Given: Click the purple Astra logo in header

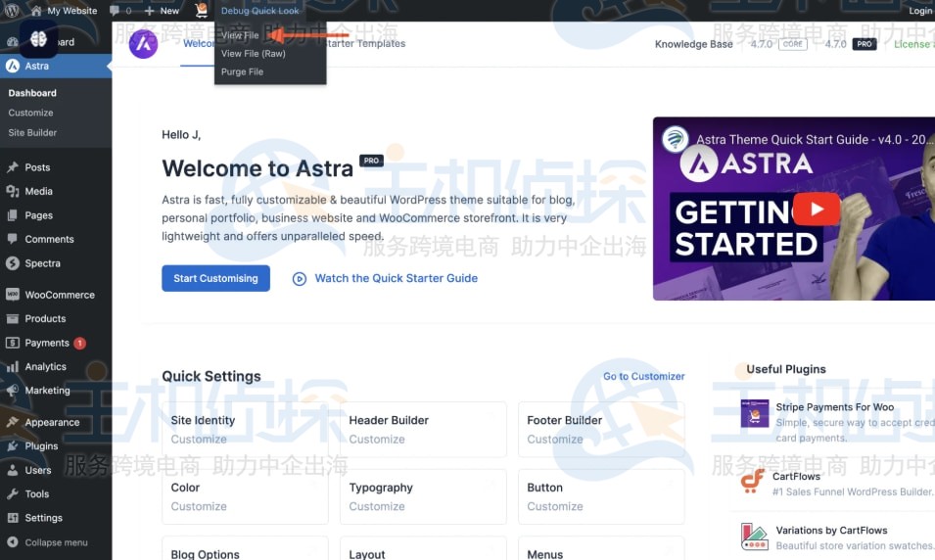Looking at the screenshot, I should click(143, 43).
